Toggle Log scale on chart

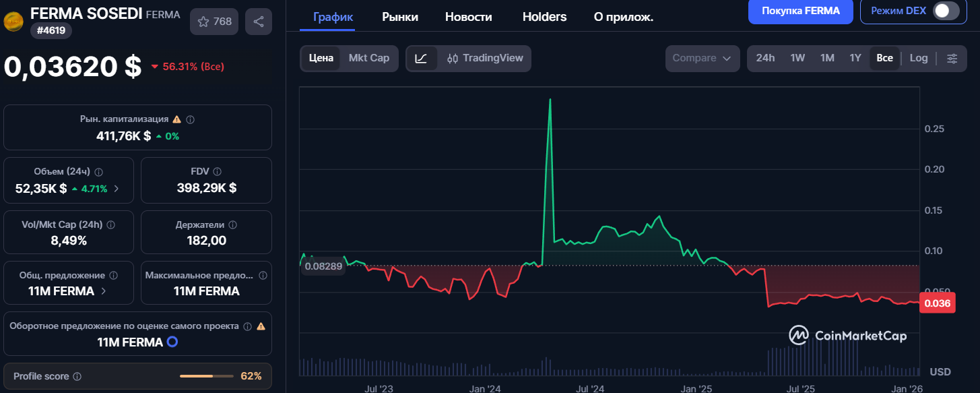918,58
